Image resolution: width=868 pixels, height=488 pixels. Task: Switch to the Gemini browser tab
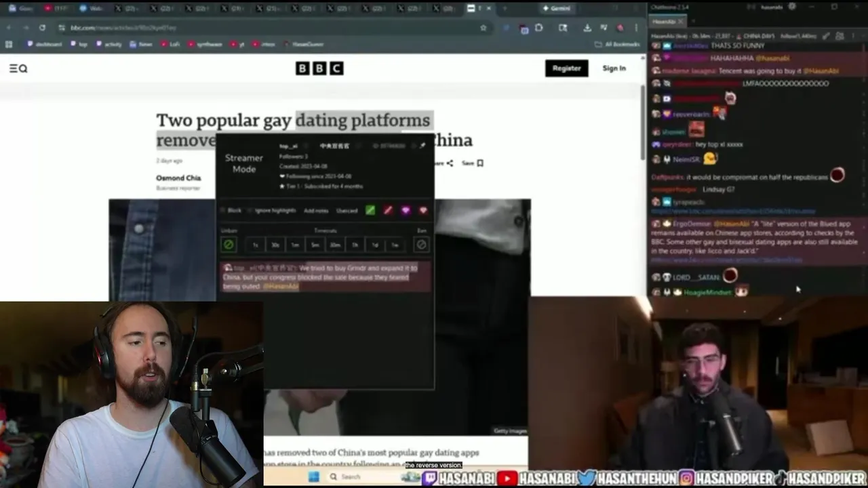click(556, 8)
